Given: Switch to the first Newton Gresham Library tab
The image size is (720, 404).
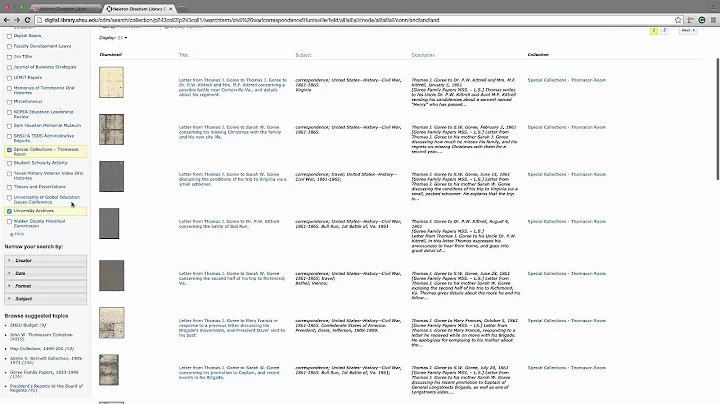Looking at the screenshot, I should (67, 9).
